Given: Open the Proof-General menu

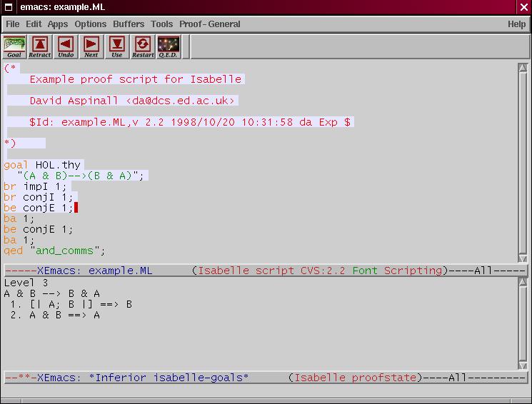Looking at the screenshot, I should [x=210, y=24].
